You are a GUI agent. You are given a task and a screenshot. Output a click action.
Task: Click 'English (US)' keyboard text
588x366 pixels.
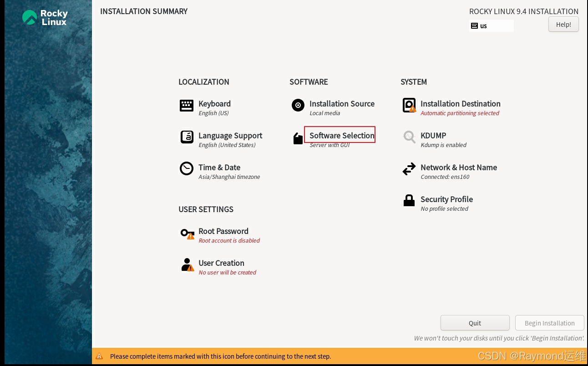[213, 113]
